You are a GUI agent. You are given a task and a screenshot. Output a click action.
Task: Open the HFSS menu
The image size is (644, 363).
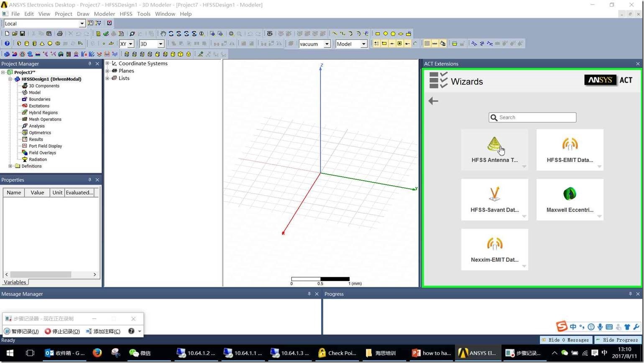tap(126, 14)
